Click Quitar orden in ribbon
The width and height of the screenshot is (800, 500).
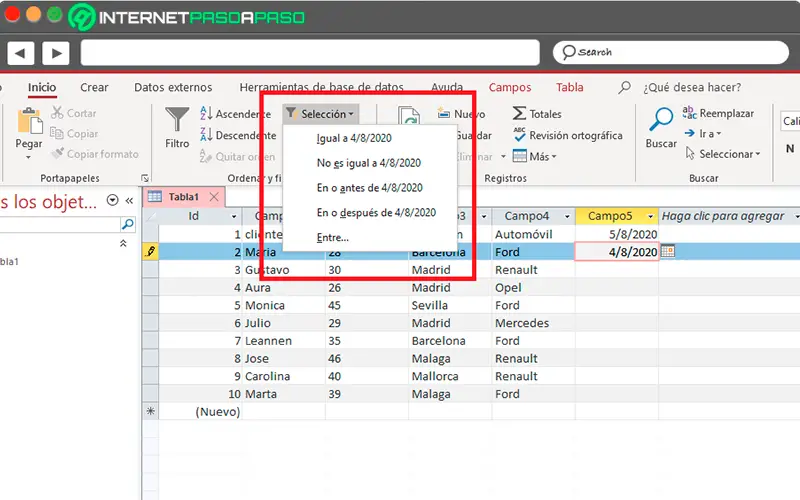point(237,157)
